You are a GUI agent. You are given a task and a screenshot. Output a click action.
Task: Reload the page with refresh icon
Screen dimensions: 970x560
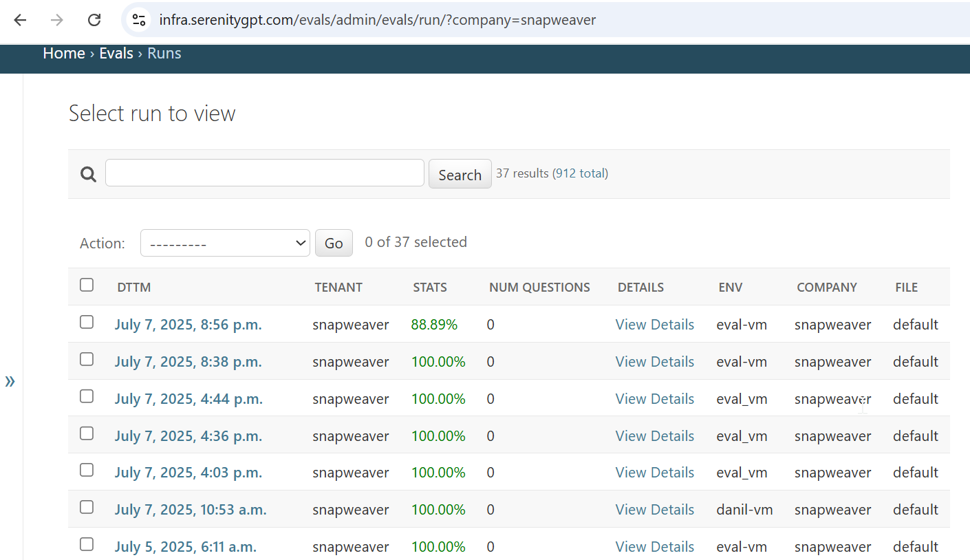pyautogui.click(x=94, y=20)
